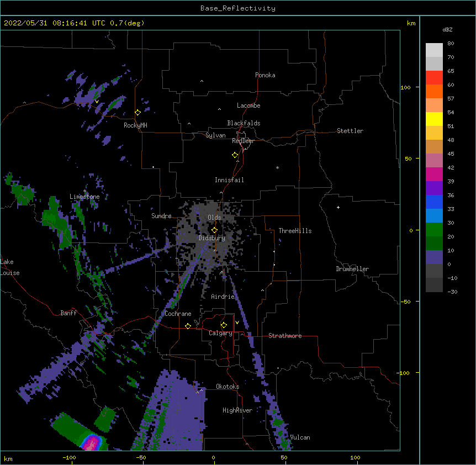The image size is (476, 465).
Task: Click the Didsbury town label
Action: [212, 238]
